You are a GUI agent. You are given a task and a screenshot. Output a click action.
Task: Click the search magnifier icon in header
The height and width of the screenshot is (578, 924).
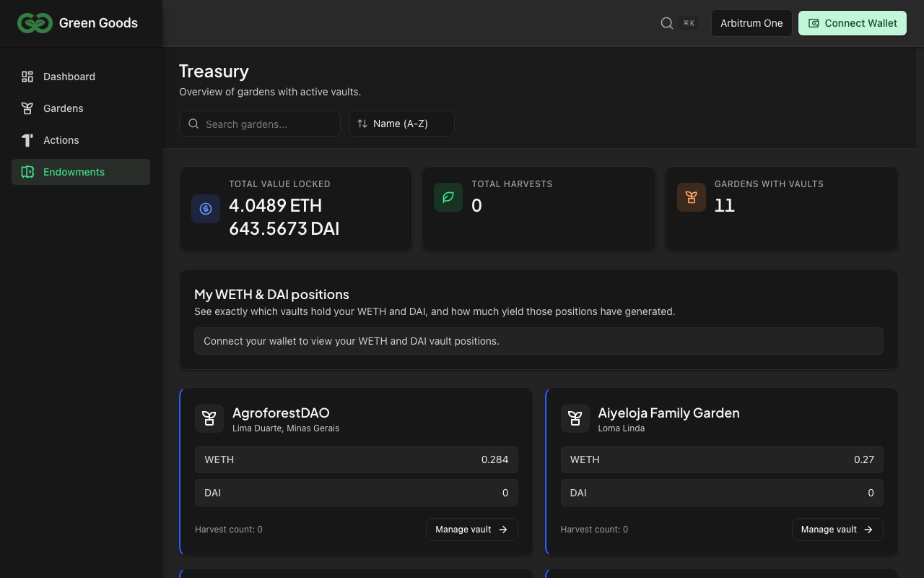coord(667,23)
